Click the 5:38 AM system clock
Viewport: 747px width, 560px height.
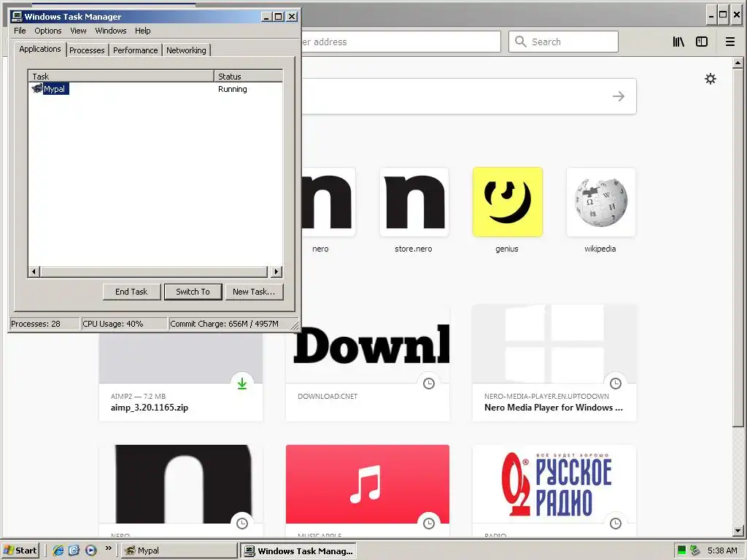pyautogui.click(x=722, y=551)
